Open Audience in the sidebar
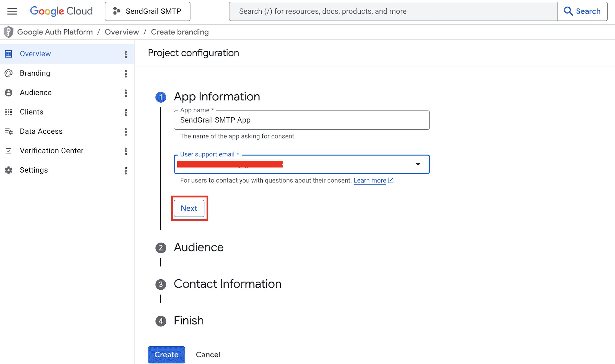This screenshot has width=615, height=364. click(x=67, y=93)
